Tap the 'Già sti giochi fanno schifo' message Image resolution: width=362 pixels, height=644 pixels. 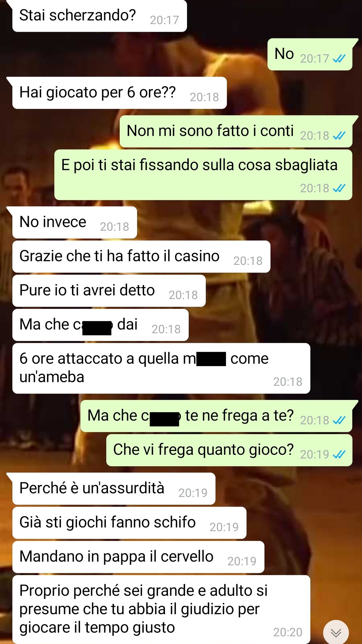pyautogui.click(x=129, y=523)
